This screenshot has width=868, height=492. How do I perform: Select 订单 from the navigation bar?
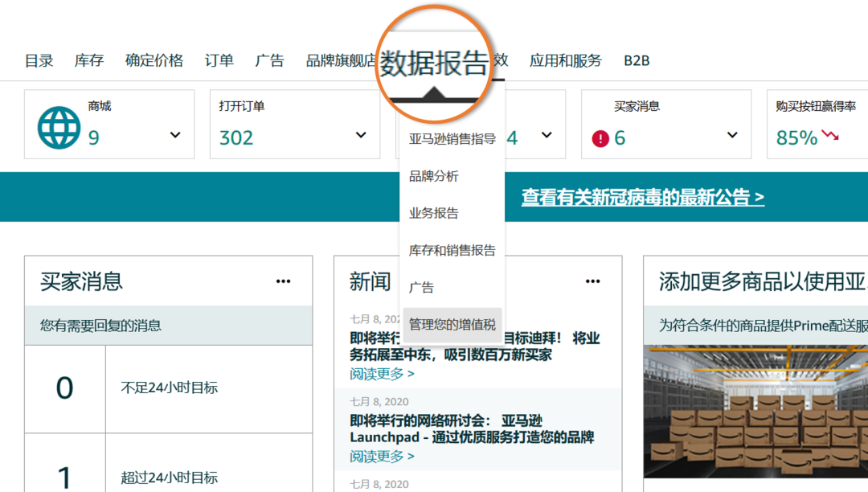click(219, 59)
